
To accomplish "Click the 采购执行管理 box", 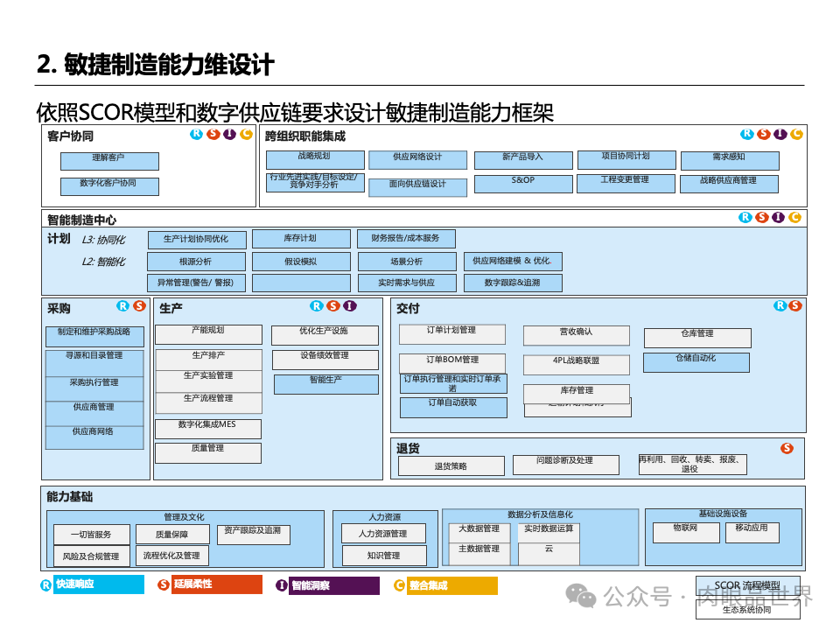I will (x=94, y=388).
